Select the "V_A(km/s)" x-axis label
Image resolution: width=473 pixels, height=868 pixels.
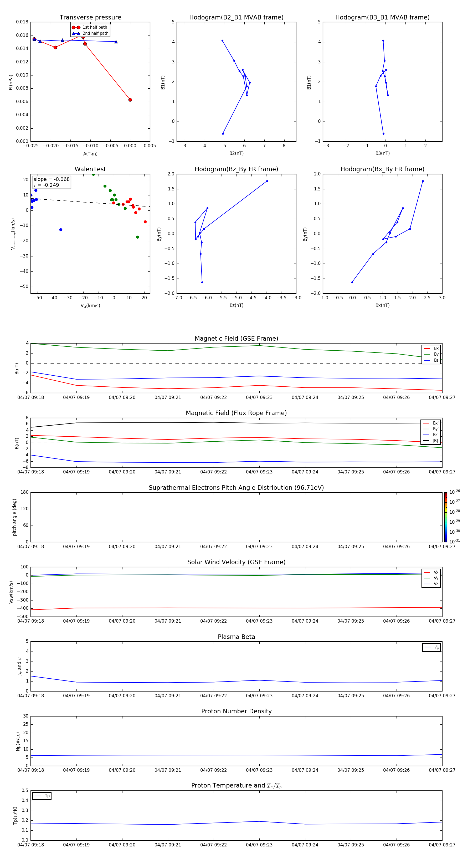click(90, 306)
